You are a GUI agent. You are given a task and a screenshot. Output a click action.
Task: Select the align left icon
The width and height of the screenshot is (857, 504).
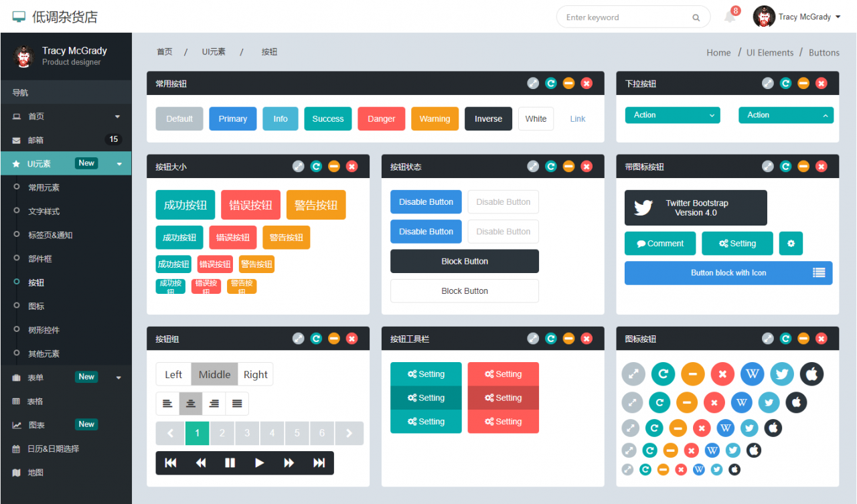[x=167, y=404]
